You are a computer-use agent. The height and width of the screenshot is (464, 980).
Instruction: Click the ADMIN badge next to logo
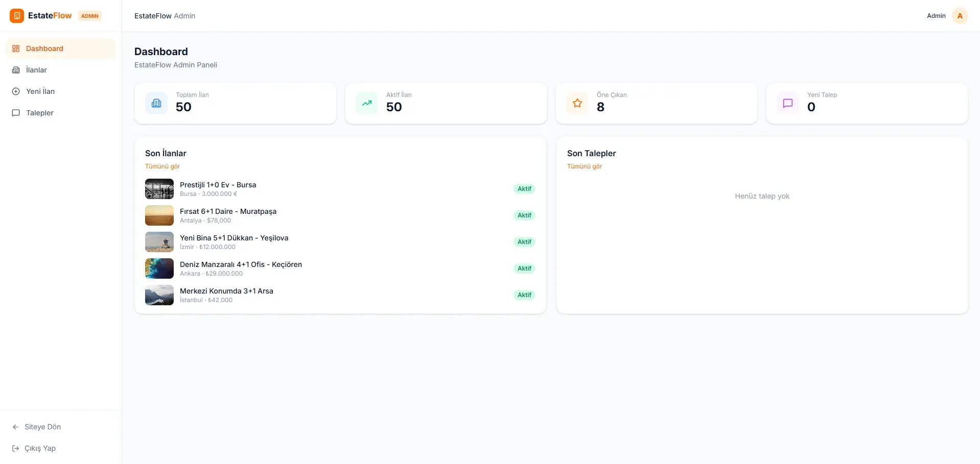[x=90, y=16]
